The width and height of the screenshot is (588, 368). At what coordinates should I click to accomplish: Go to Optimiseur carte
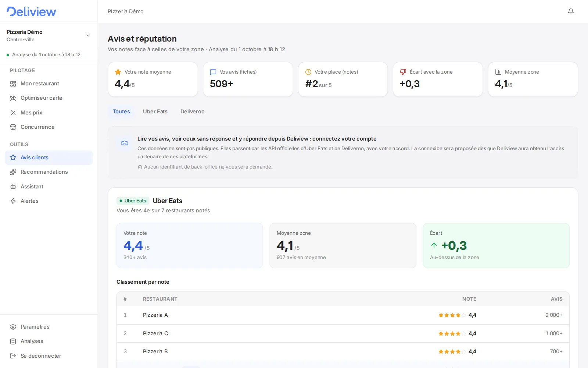(x=49, y=98)
